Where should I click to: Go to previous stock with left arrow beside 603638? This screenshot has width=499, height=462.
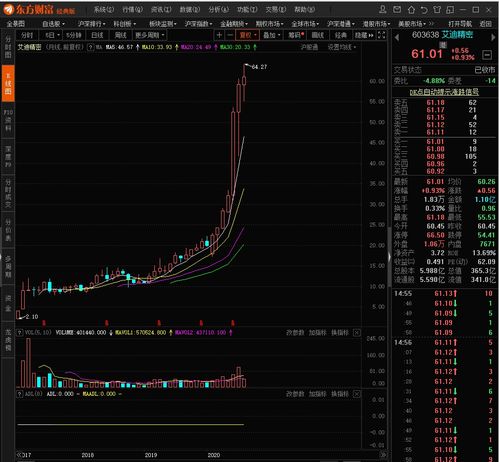click(x=397, y=38)
